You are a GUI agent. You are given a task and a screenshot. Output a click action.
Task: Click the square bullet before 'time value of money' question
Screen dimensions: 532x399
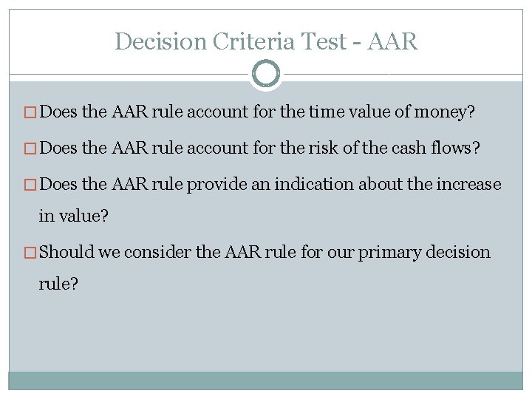point(31,113)
